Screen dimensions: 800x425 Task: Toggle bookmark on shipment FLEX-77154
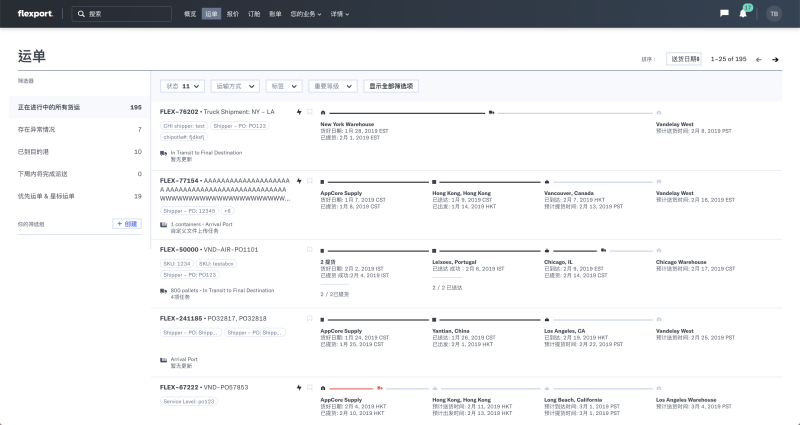pos(309,180)
